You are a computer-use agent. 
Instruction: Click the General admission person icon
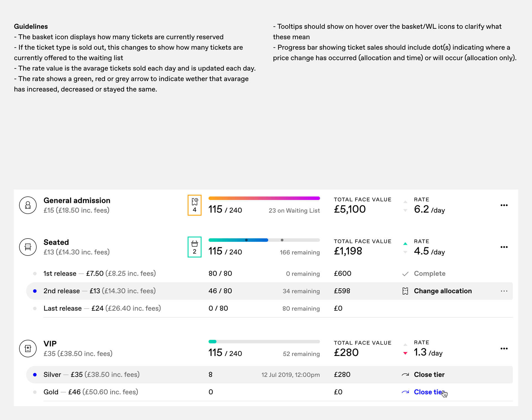tap(28, 205)
